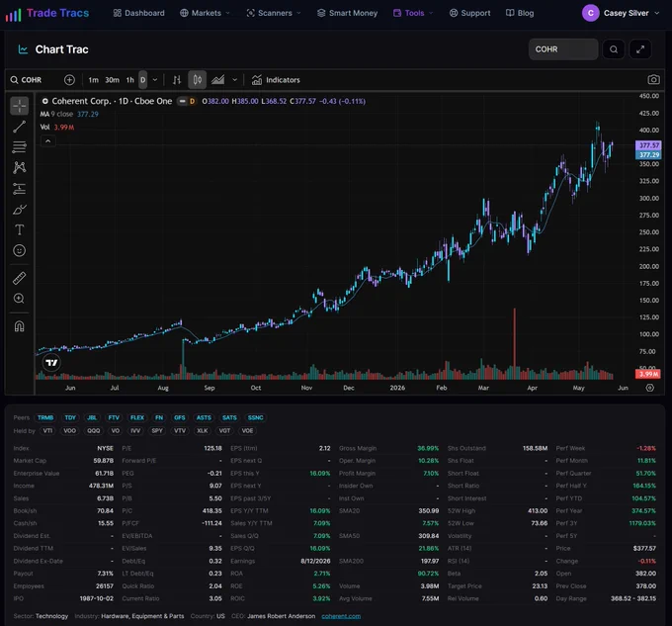The height and width of the screenshot is (626, 672).
Task: Open the SSNC peer ticker
Action: click(255, 417)
